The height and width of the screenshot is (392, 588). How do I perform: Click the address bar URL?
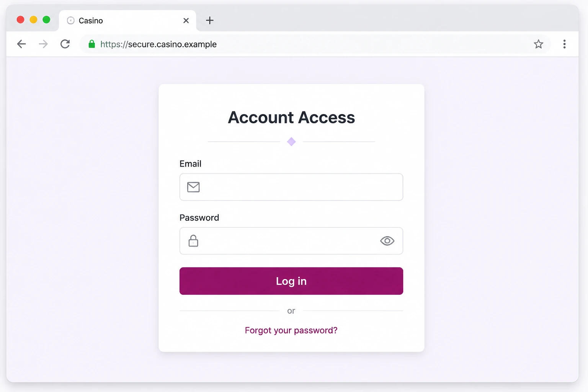coord(158,44)
